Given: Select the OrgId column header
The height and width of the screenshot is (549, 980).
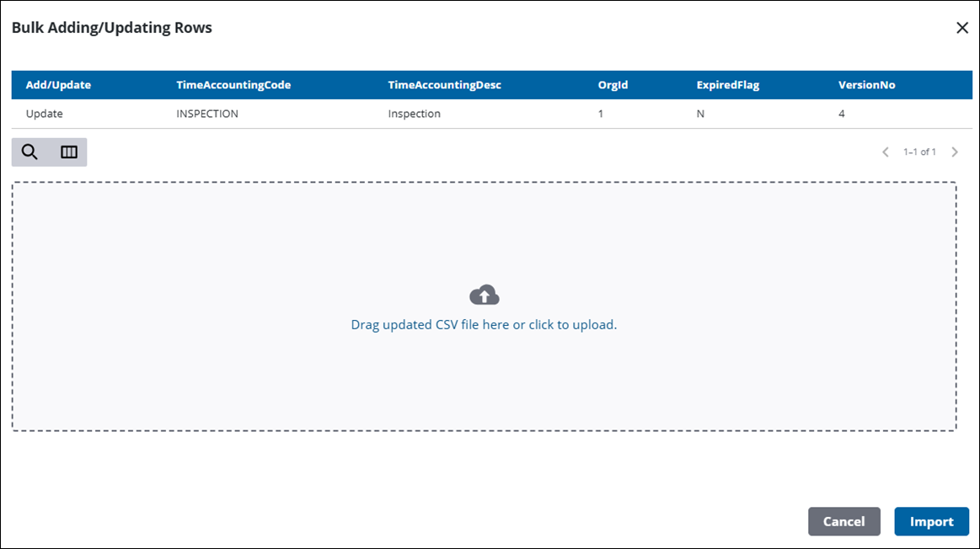Looking at the screenshot, I should pos(613,85).
